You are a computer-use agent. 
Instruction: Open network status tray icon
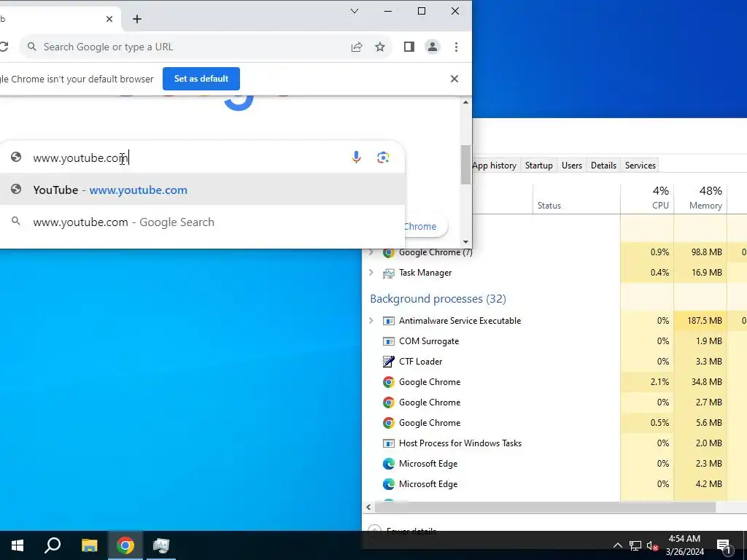point(635,545)
